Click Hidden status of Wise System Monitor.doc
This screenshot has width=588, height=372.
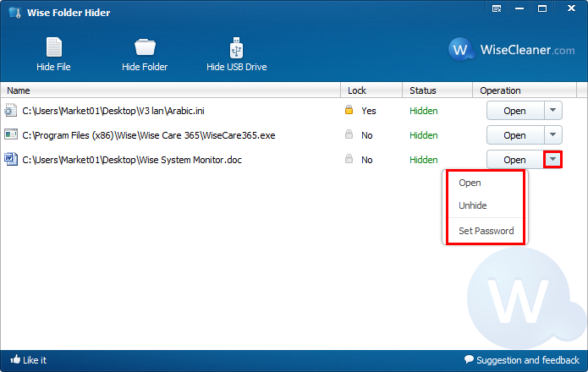(x=423, y=160)
